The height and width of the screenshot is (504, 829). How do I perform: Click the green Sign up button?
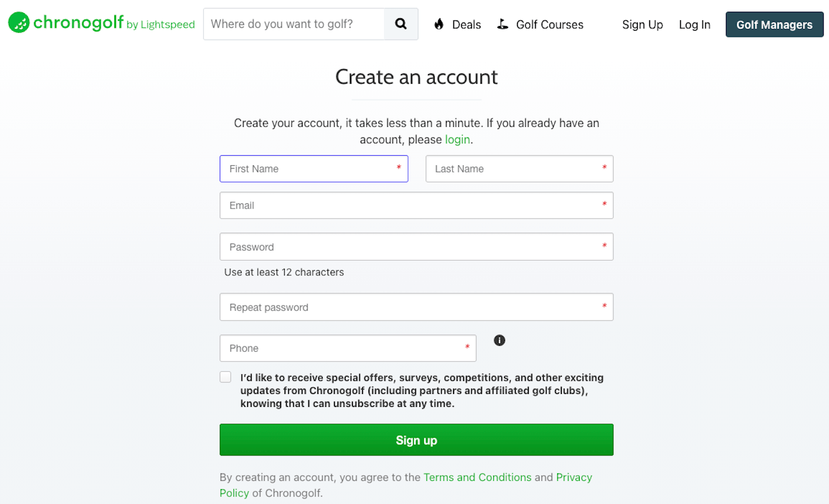[x=416, y=440]
